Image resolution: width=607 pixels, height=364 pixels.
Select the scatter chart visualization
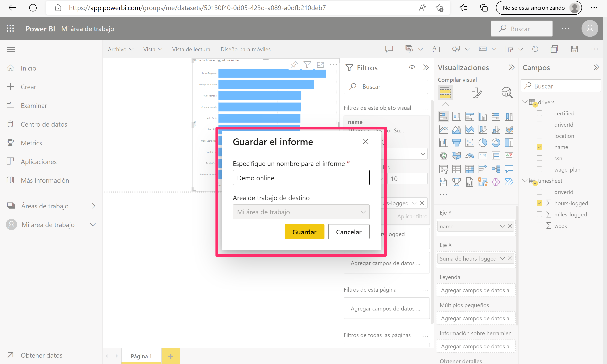click(470, 143)
